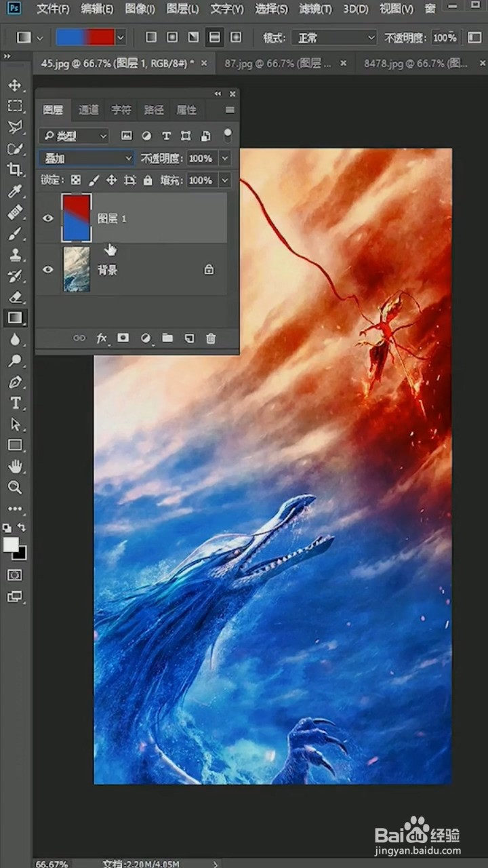Select the Move tool
488x868 pixels.
[15, 85]
